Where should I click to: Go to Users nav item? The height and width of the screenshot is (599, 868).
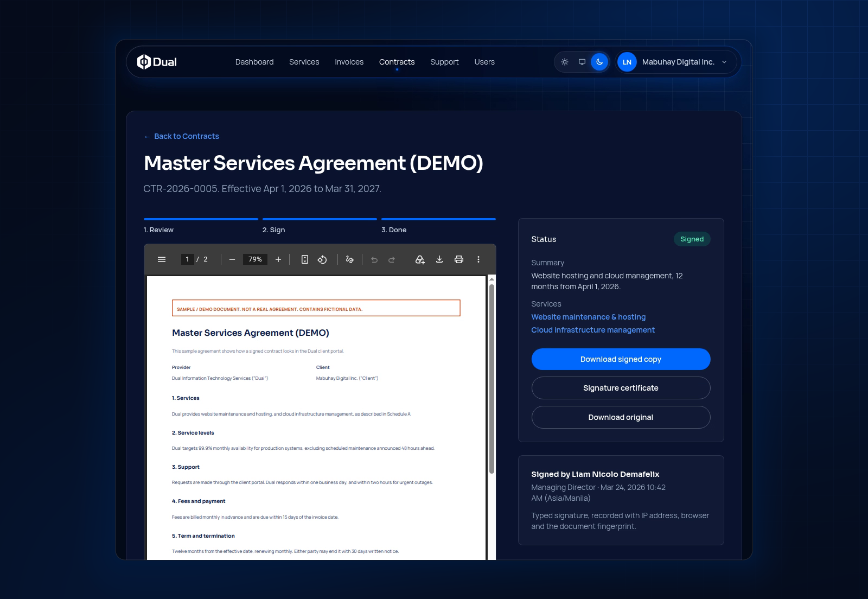tap(484, 62)
